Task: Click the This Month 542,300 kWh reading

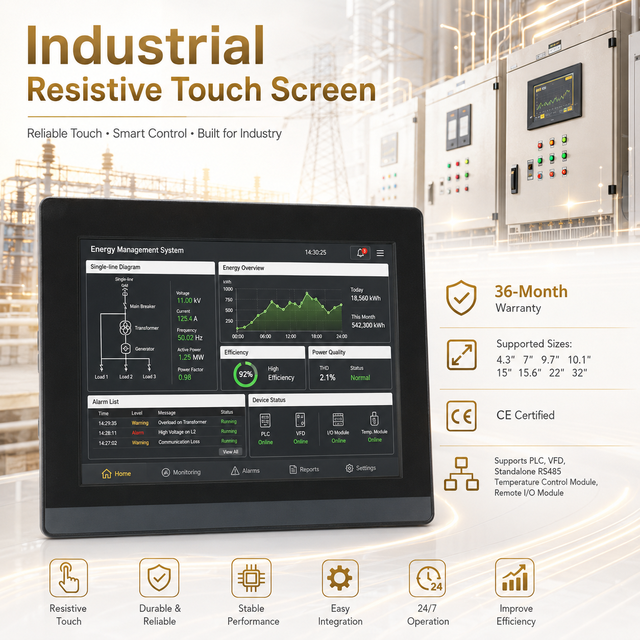Action: 368,321
